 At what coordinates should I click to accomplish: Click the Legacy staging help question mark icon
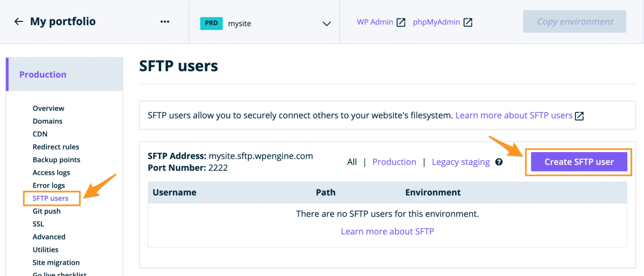point(498,162)
